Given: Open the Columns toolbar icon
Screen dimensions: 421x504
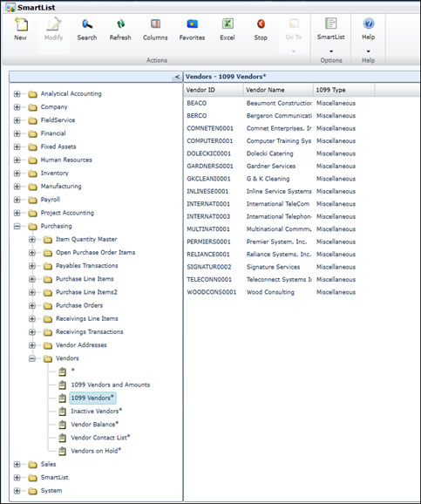Looking at the screenshot, I should pos(155,24).
